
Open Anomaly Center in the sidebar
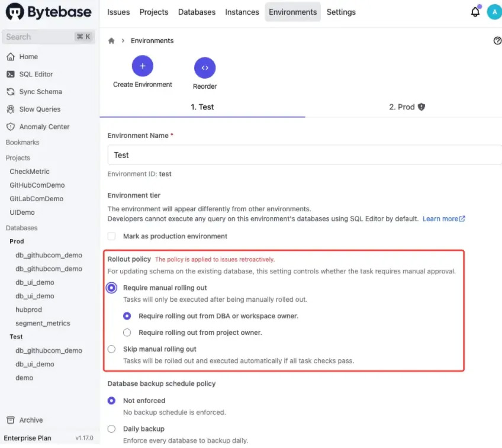coord(44,127)
